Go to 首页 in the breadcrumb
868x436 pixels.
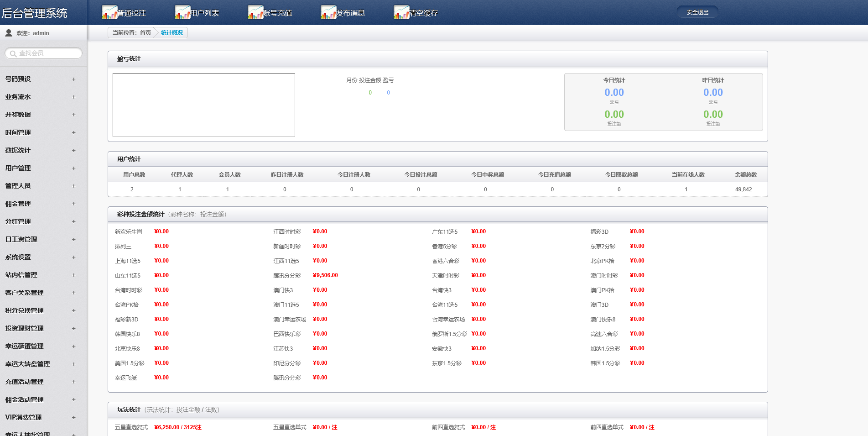146,33
